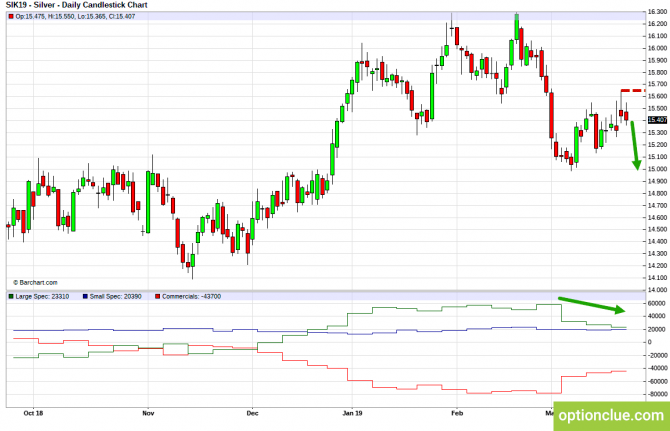This screenshot has height=431, width=670.
Task: Click the 'Large Spec: 23310' legend label
Action: (42, 296)
